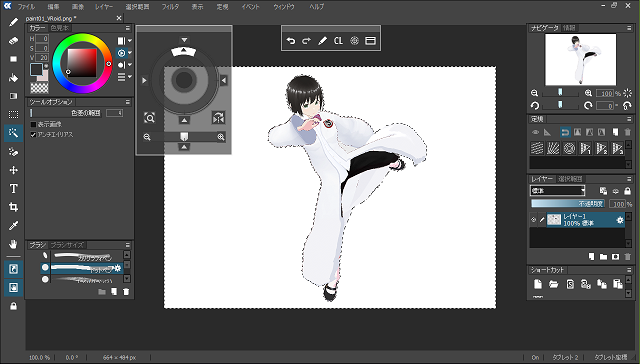The image size is (640, 364).
Task: Open the Navigator panel menu button
Action: point(629,28)
